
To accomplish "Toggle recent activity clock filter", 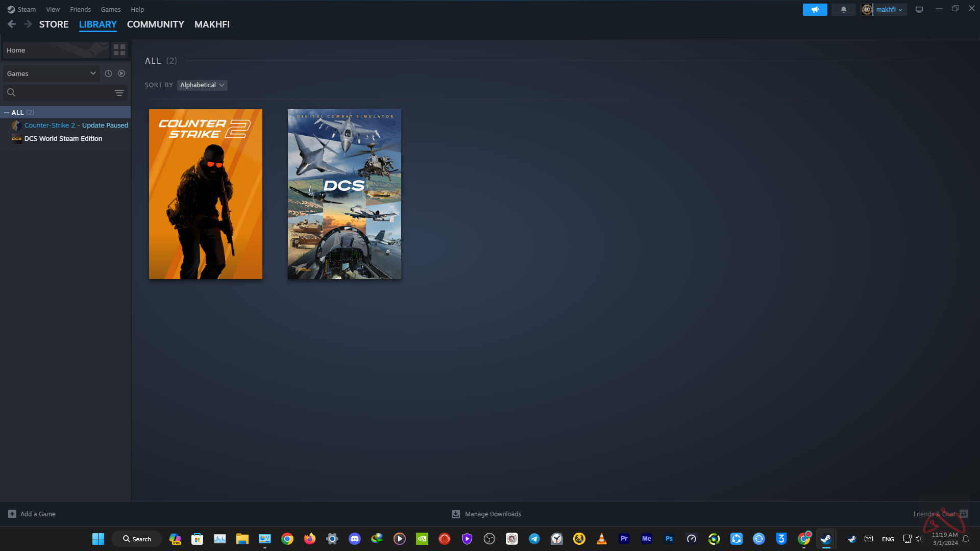I will [x=108, y=73].
